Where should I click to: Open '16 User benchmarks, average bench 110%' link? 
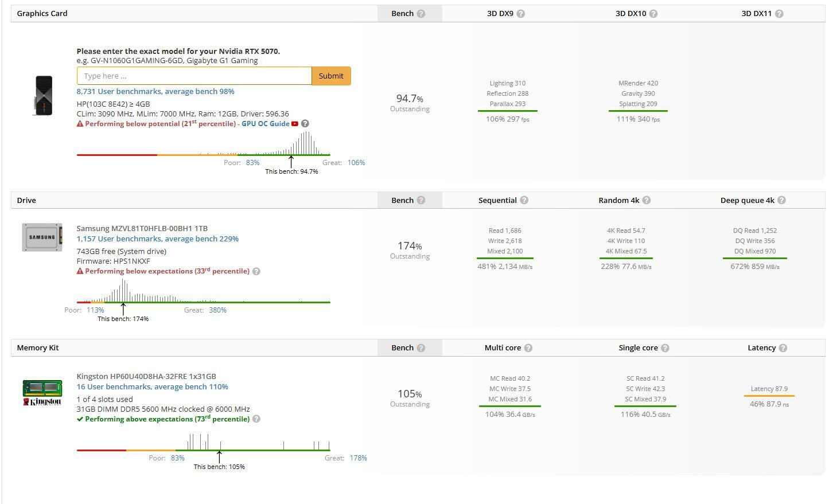pyautogui.click(x=153, y=386)
